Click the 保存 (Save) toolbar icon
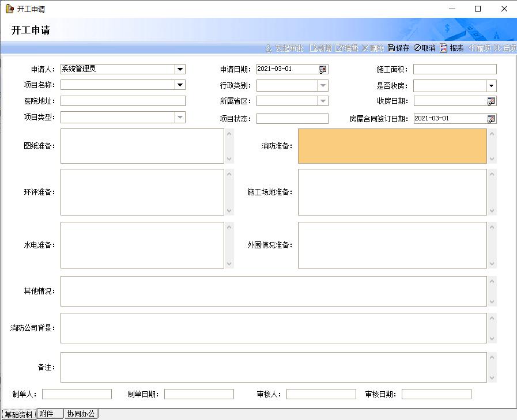Image resolution: width=517 pixels, height=420 pixels. point(391,48)
